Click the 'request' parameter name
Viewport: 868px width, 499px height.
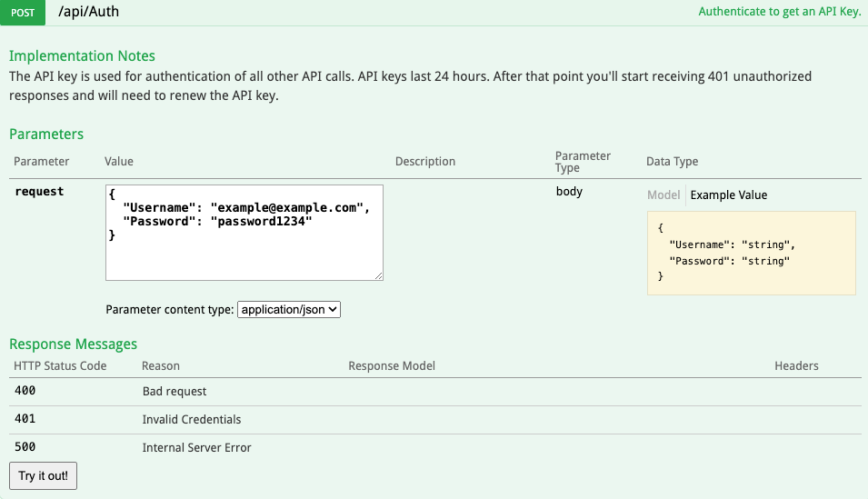click(x=39, y=192)
